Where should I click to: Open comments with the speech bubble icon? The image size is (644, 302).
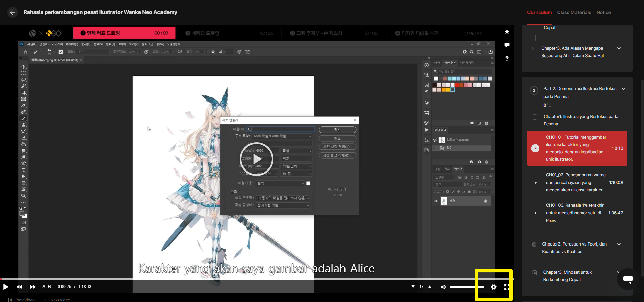tap(507, 45)
